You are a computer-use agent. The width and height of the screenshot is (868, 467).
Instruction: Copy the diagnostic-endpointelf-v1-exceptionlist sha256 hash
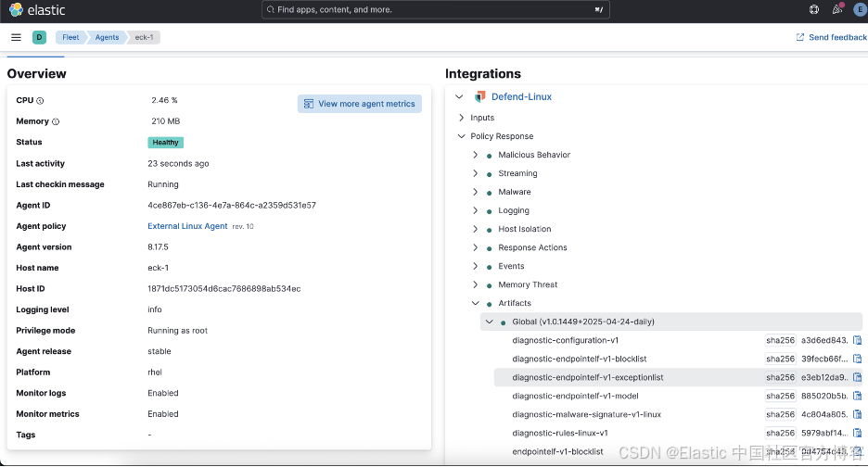[858, 377]
